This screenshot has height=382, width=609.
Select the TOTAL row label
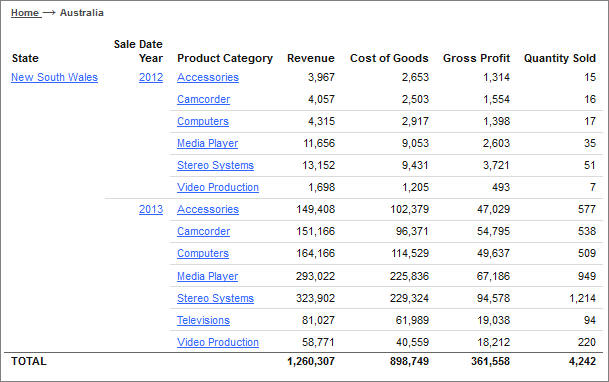pyautogui.click(x=29, y=361)
